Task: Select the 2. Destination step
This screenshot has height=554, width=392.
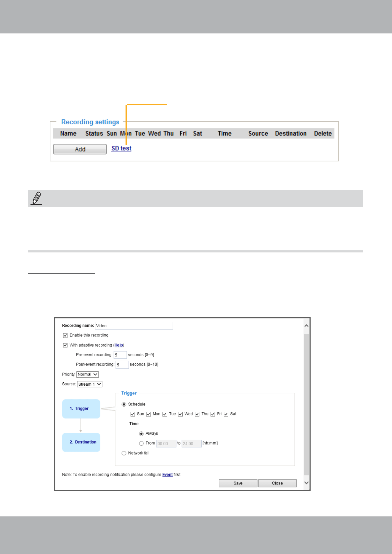Action: coord(81,442)
